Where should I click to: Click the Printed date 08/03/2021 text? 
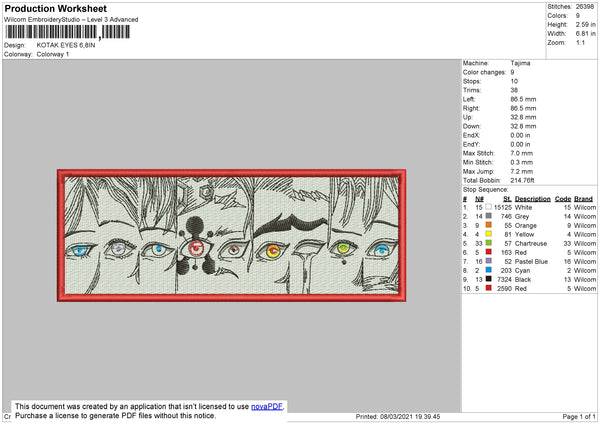398,416
